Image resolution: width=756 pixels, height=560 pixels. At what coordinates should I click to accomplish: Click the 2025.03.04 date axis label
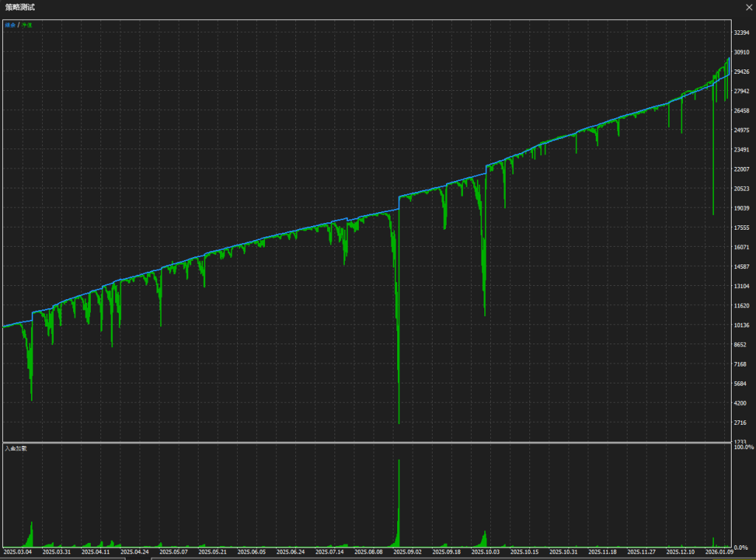18,551
